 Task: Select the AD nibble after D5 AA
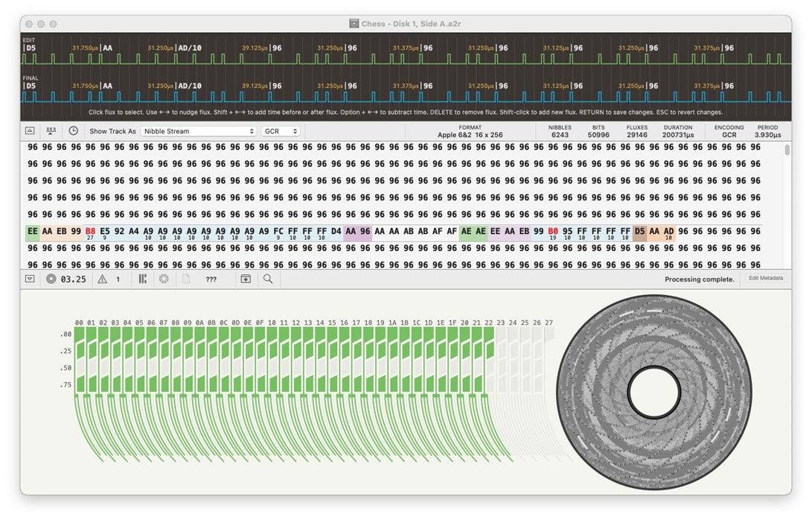click(668, 231)
